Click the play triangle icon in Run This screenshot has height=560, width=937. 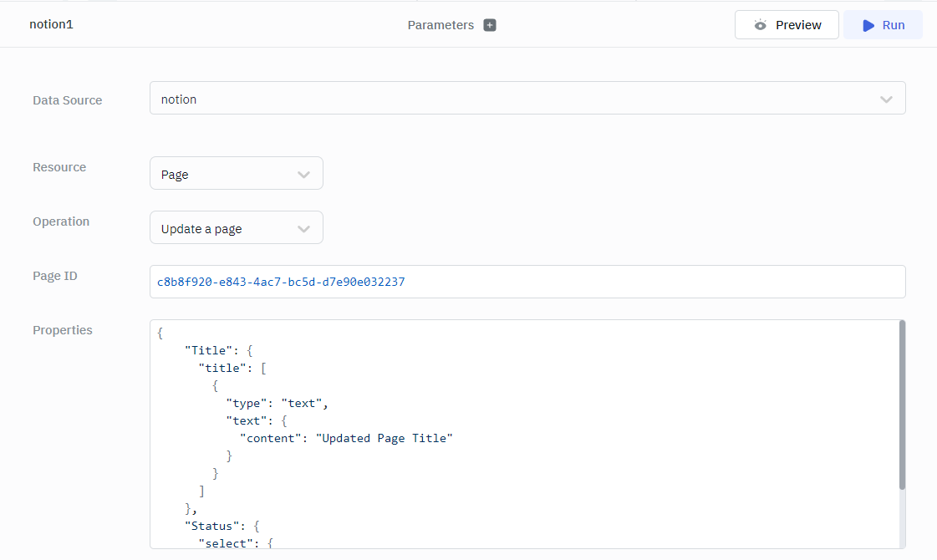tap(868, 25)
